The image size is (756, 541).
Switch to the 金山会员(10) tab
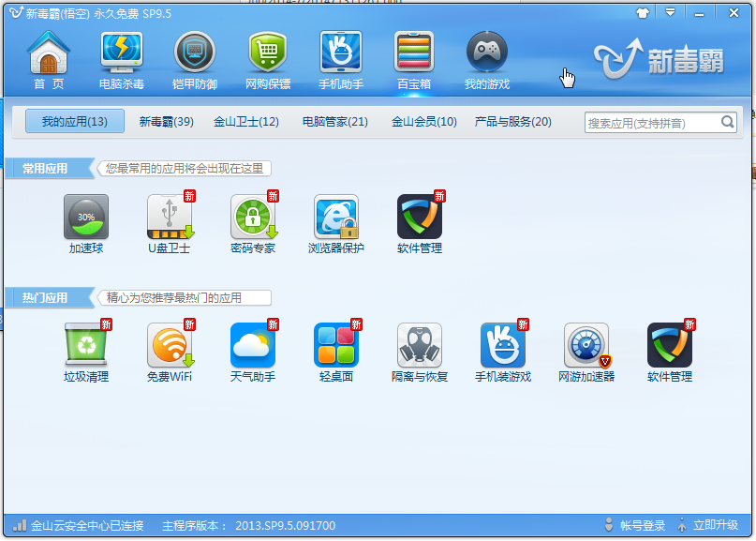pos(423,122)
